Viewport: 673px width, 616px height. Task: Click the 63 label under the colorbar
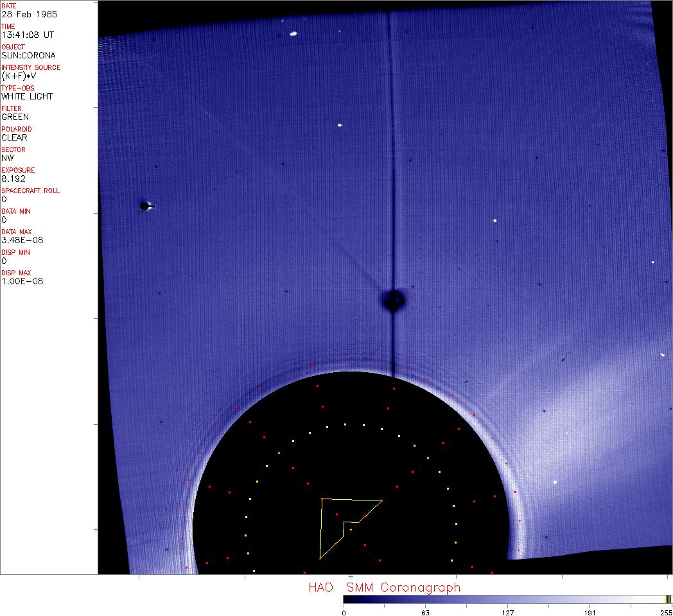425,612
